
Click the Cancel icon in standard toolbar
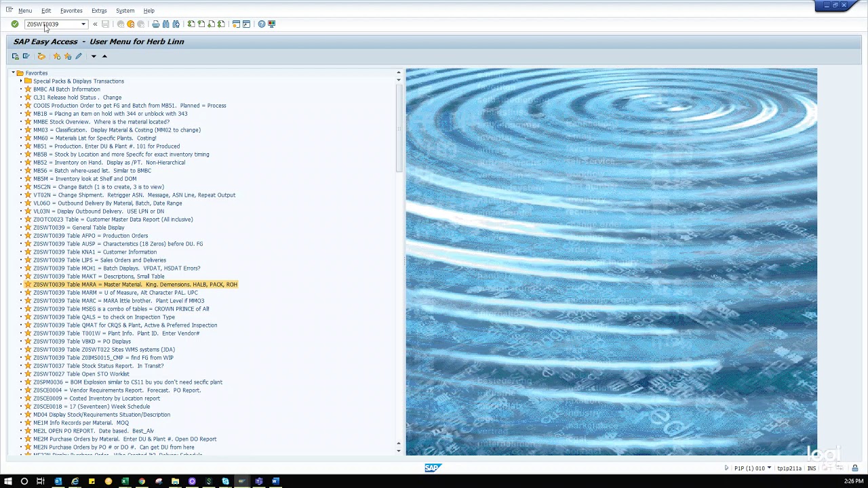click(141, 24)
